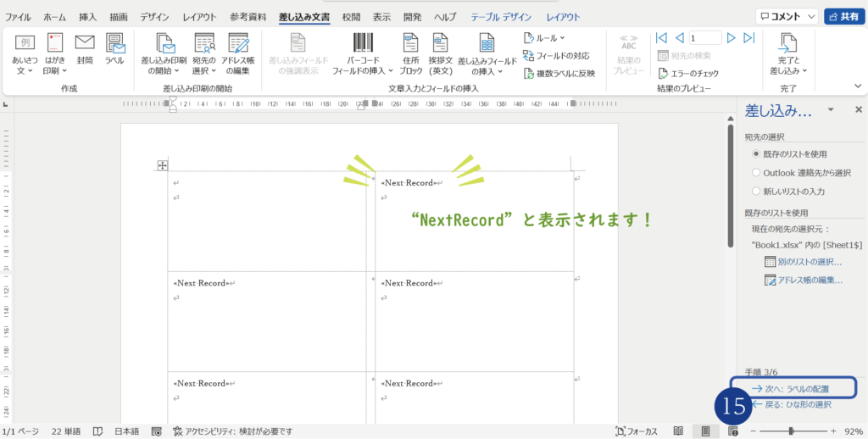
Task: Select 既存のリストを使用 radio button
Action: (x=755, y=154)
